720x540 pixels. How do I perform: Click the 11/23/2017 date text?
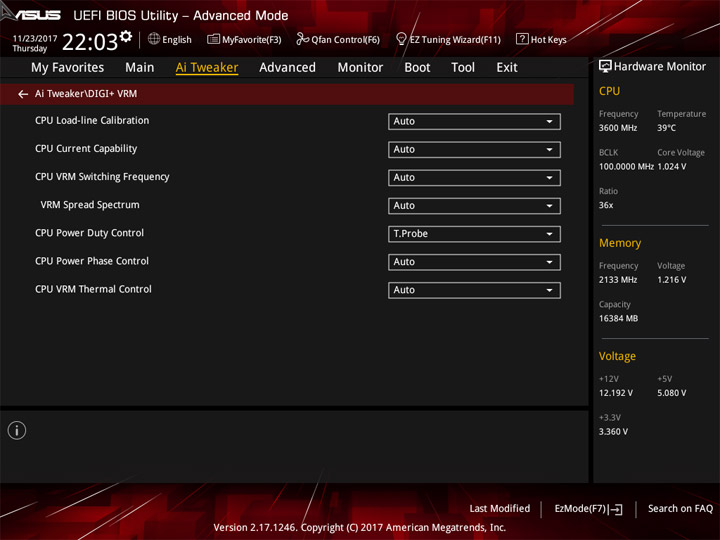pyautogui.click(x=34, y=39)
